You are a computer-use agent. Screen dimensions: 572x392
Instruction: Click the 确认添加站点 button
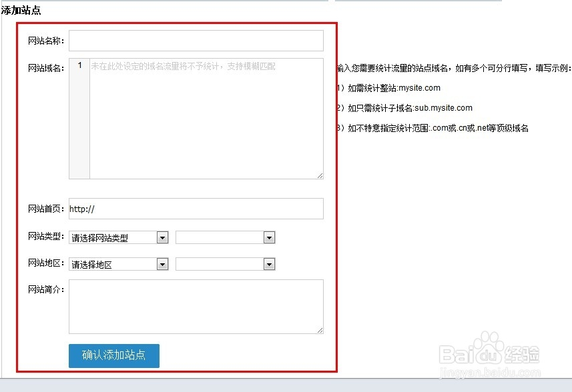tap(114, 355)
